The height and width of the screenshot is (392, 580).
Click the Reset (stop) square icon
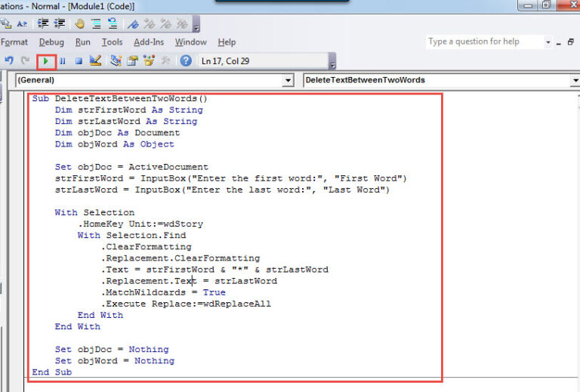coord(79,61)
